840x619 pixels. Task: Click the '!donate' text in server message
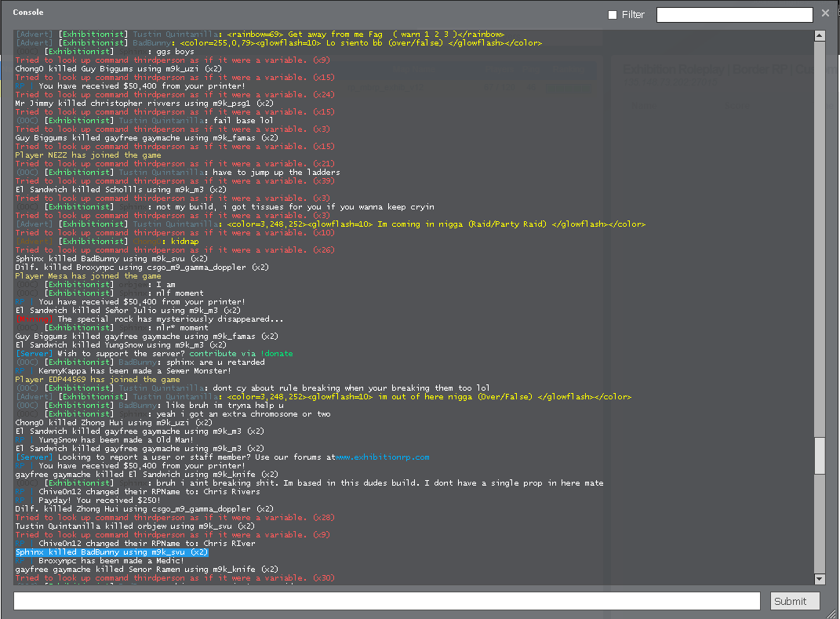(x=277, y=354)
